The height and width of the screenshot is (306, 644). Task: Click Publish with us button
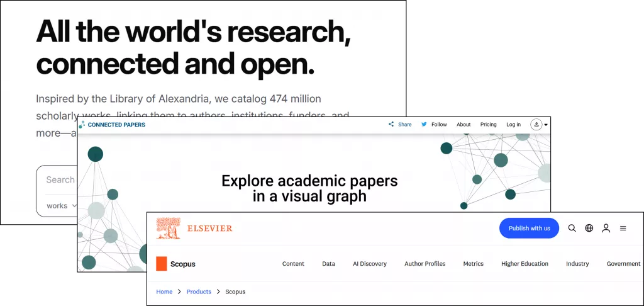coord(529,229)
